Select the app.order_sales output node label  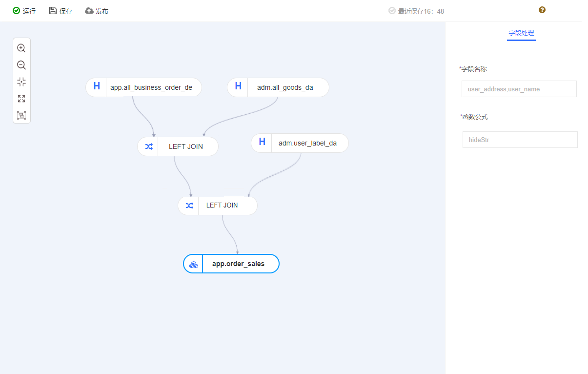pyautogui.click(x=238, y=264)
